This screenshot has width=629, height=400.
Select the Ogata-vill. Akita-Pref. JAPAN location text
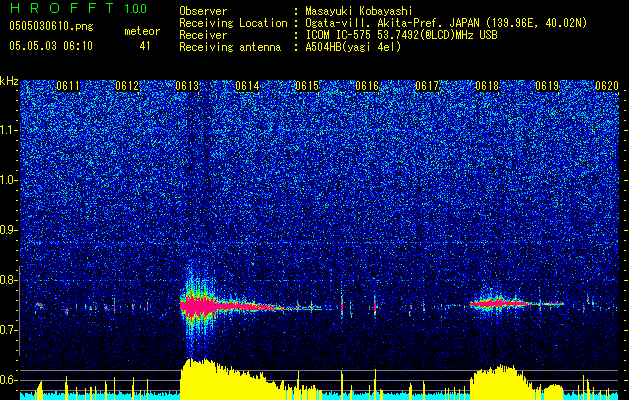[446, 23]
